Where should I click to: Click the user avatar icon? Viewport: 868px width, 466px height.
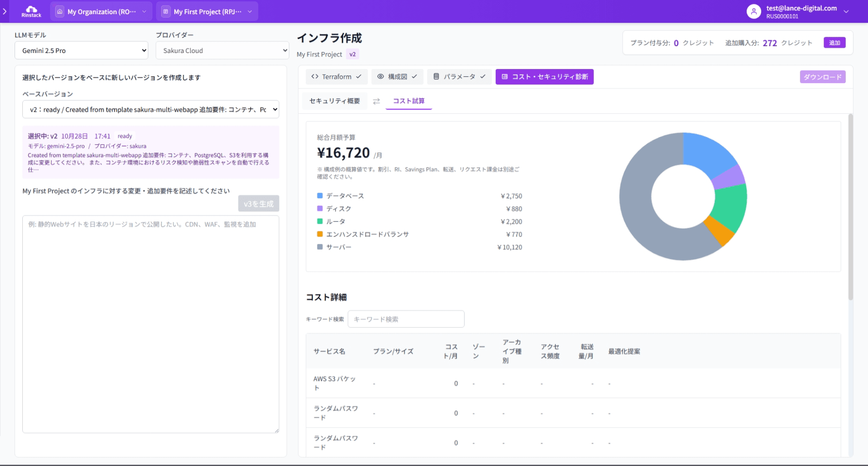[753, 12]
